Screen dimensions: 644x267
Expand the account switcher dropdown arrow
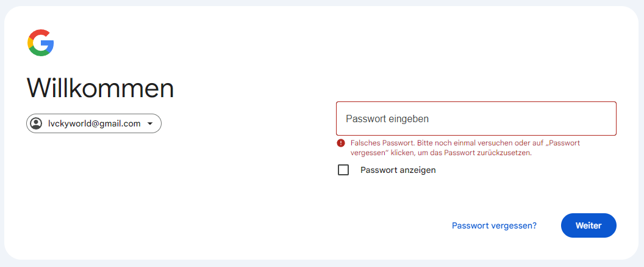click(150, 123)
